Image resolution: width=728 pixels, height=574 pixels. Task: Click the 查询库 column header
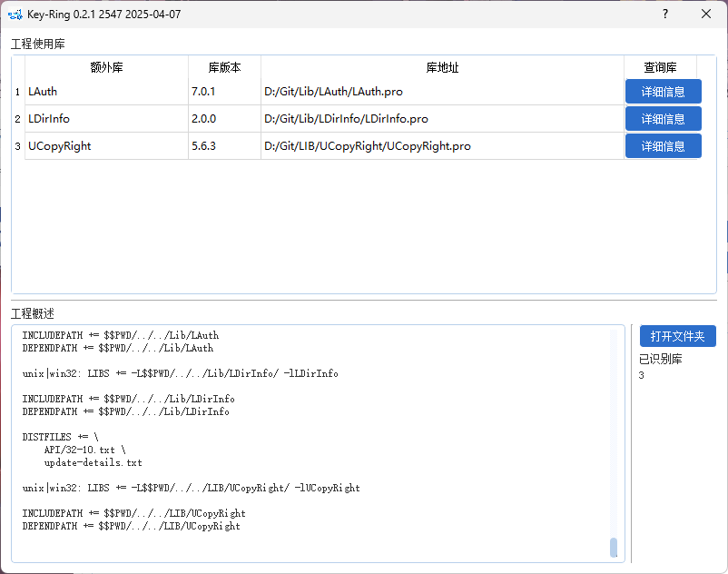[x=660, y=67]
